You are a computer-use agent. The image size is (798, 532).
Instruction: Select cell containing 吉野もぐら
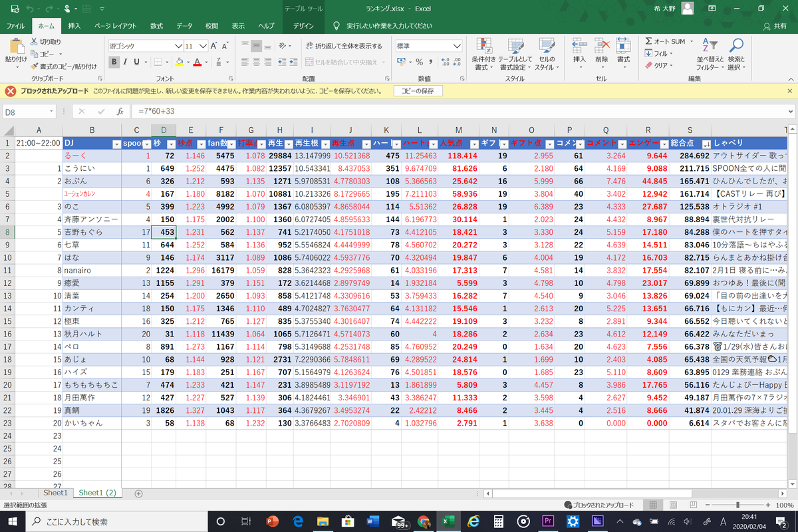(x=93, y=232)
